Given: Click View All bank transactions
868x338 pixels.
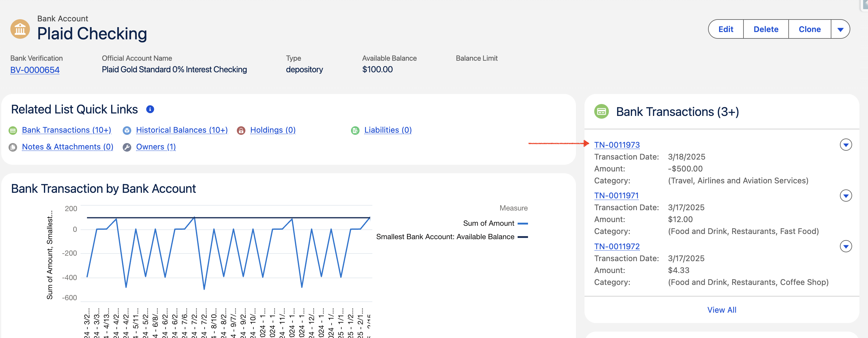Looking at the screenshot, I should [x=722, y=310].
